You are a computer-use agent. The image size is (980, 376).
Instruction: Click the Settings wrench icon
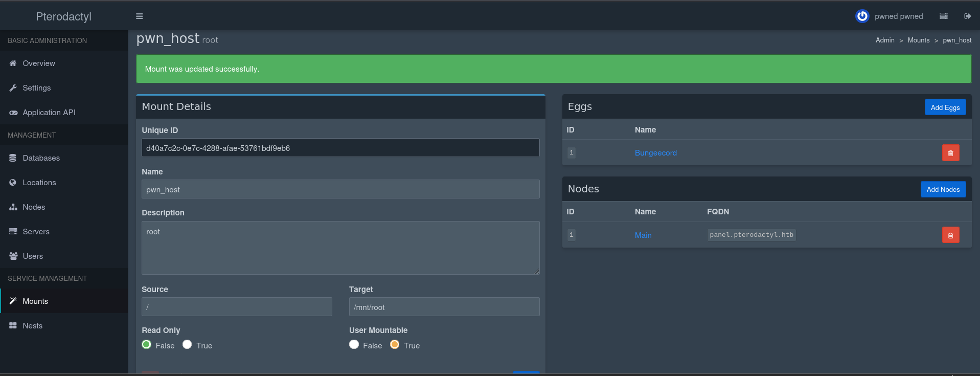pyautogui.click(x=13, y=88)
